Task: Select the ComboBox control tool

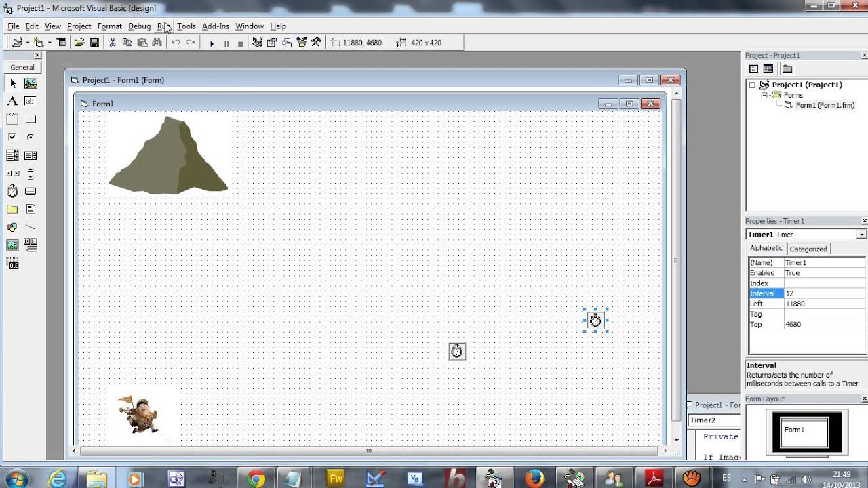Action: (x=12, y=155)
